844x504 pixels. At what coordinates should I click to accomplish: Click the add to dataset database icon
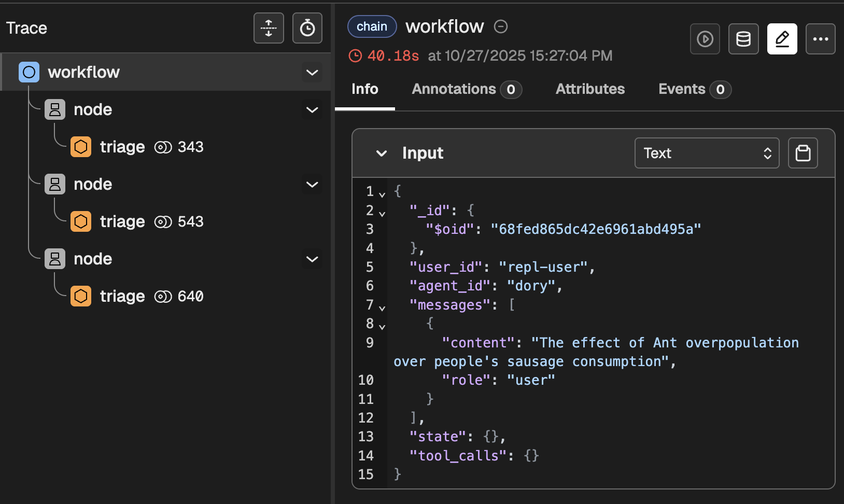pyautogui.click(x=743, y=39)
